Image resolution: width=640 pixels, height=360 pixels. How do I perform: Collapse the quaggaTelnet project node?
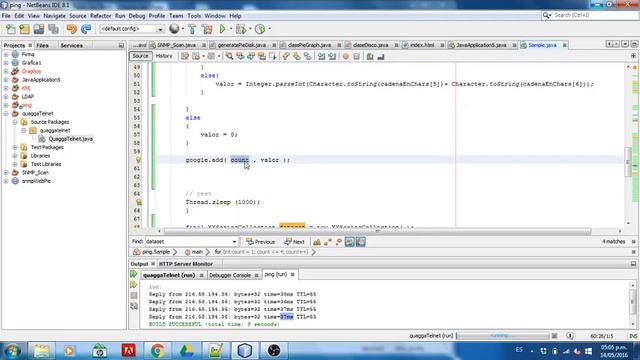(6, 113)
